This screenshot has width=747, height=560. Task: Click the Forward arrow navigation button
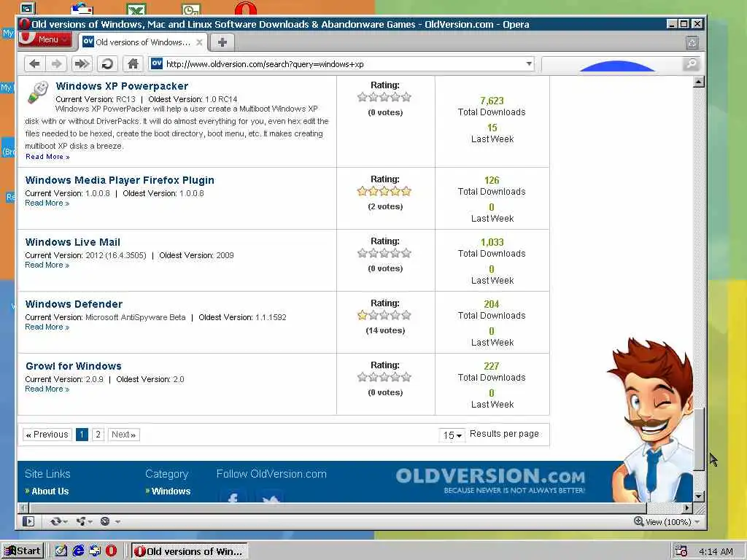click(x=57, y=64)
